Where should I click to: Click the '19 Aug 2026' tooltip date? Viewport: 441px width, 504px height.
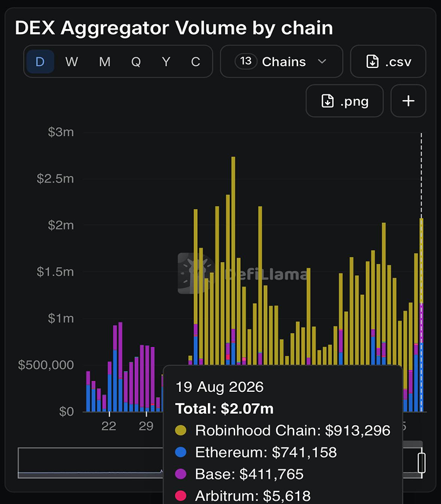click(219, 387)
